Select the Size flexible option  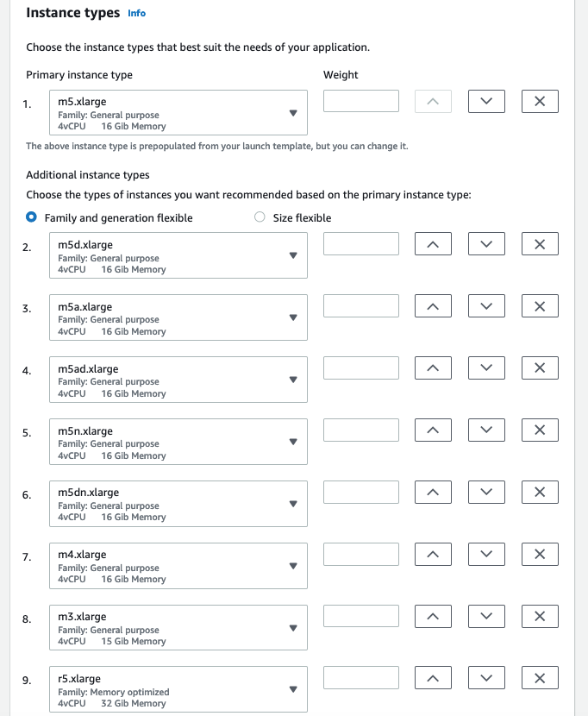point(259,217)
